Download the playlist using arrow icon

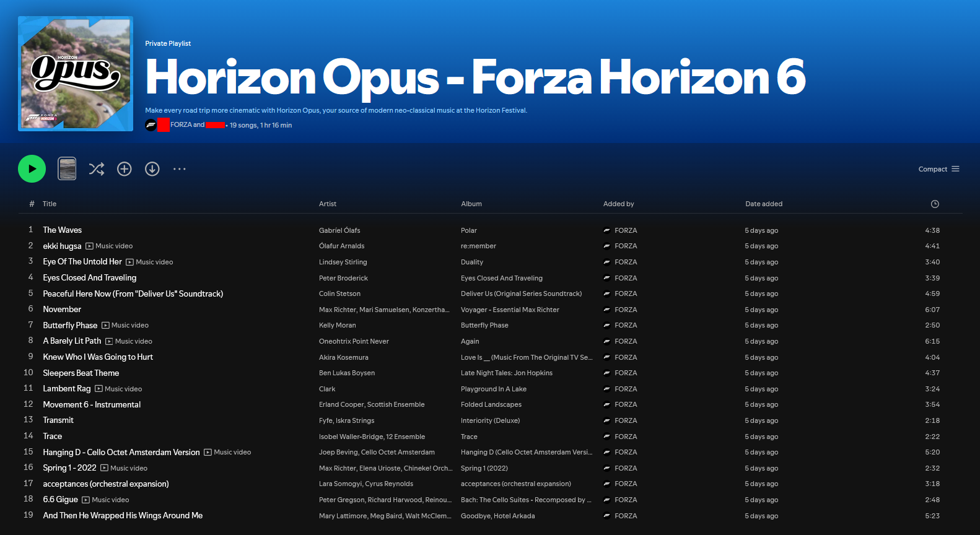pyautogui.click(x=152, y=168)
